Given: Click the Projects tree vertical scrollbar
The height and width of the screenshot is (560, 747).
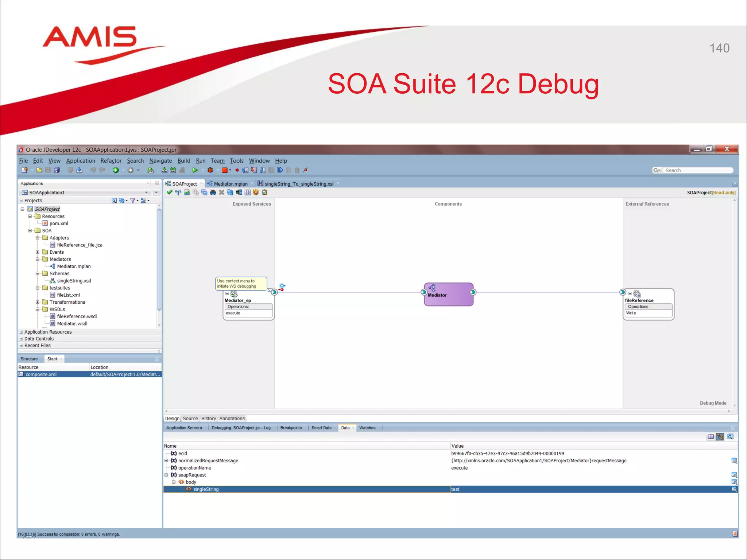Looking at the screenshot, I should [159, 259].
